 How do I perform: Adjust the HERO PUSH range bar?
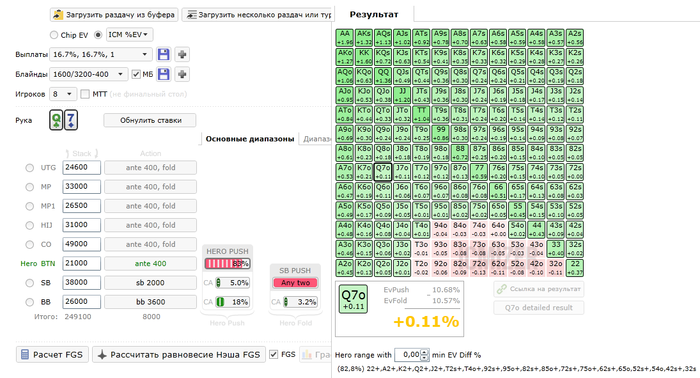[227, 264]
